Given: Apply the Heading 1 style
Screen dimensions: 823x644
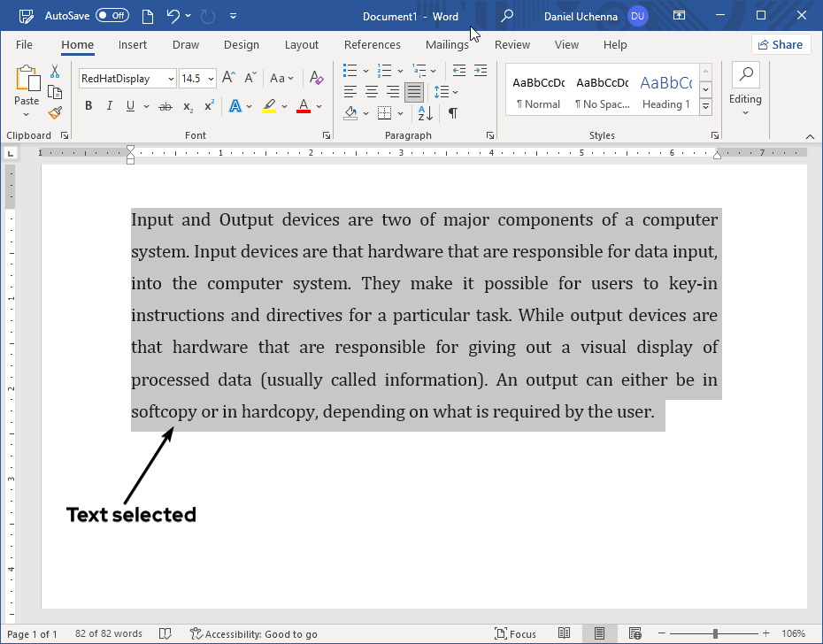Looking at the screenshot, I should tap(665, 92).
